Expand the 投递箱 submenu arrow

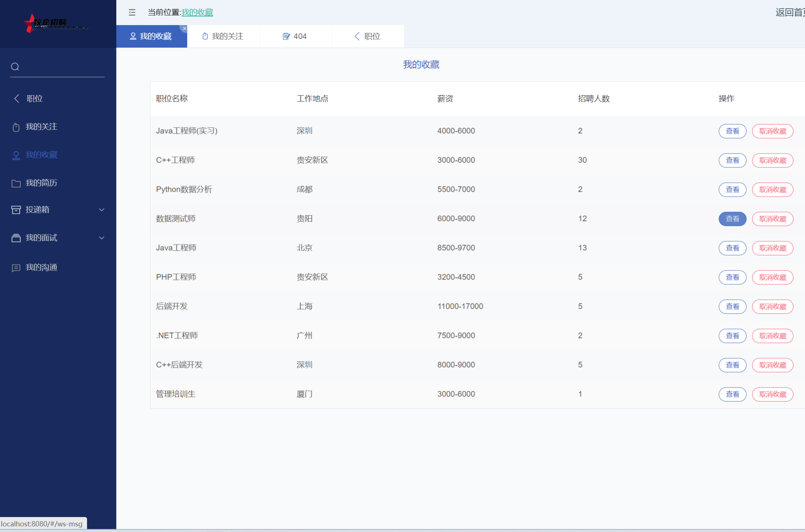pyautogui.click(x=101, y=210)
